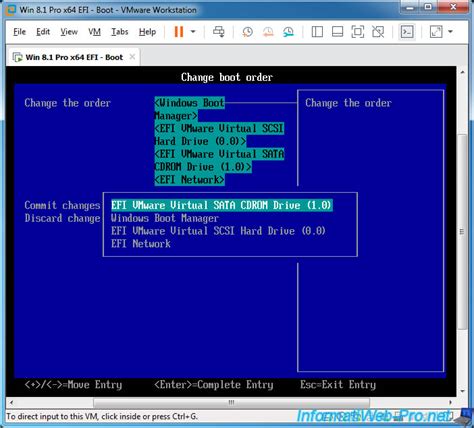
Task: Select EFI VMware Virtual SATA CDROM Drive entry
Action: pyautogui.click(x=222, y=205)
